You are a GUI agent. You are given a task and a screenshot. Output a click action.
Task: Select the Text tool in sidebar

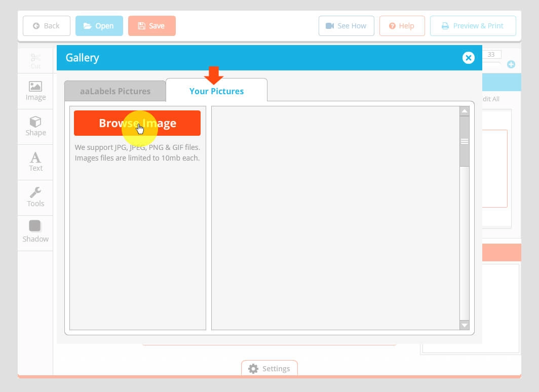35,162
